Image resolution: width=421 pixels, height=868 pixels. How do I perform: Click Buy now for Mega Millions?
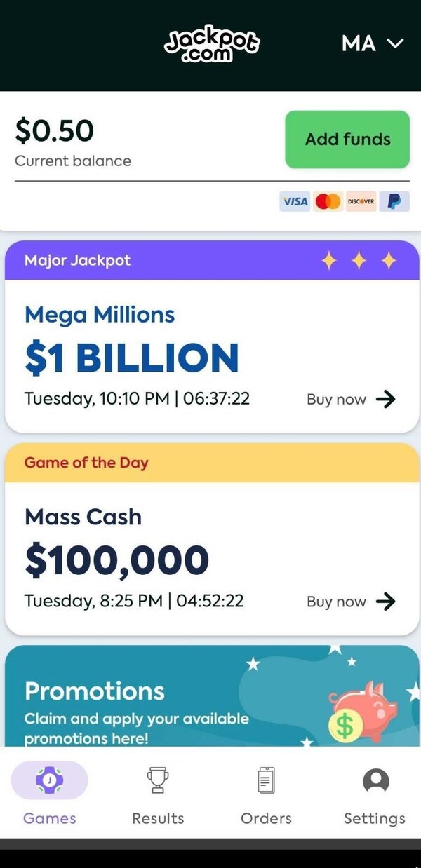coord(336,400)
